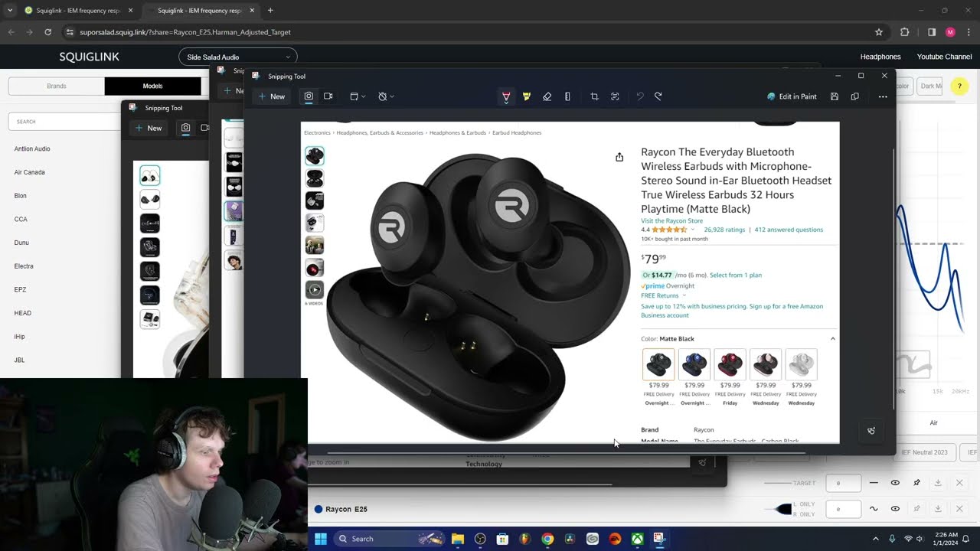Toggle visibility eye for Raycon E25 row
980x551 pixels.
coord(895,509)
